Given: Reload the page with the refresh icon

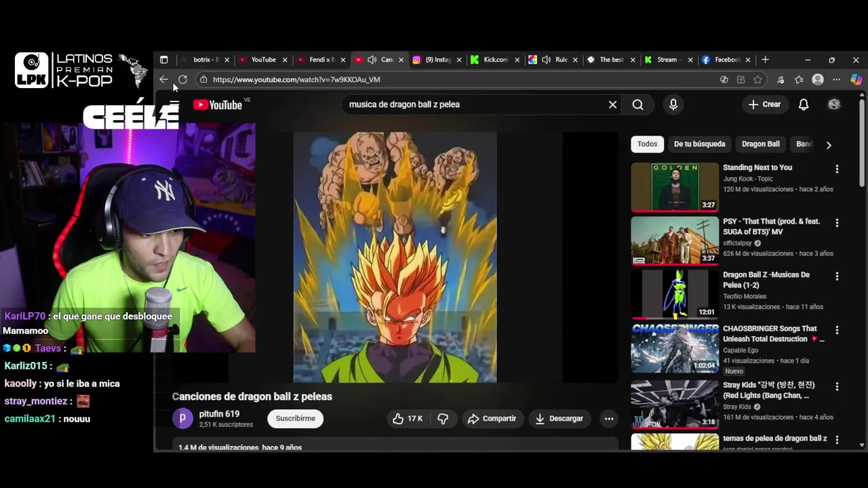Looking at the screenshot, I should pos(182,79).
